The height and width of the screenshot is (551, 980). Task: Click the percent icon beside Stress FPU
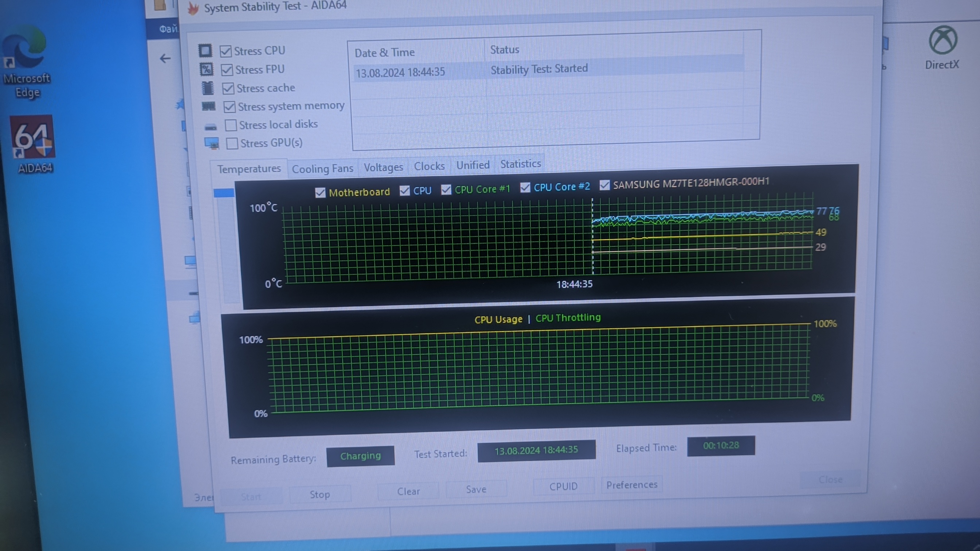point(207,69)
